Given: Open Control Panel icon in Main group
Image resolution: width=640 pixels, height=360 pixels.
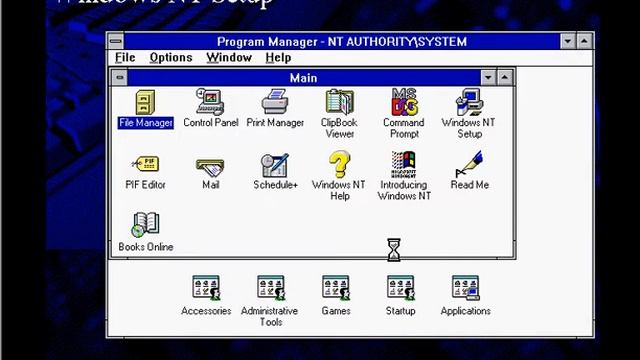Looking at the screenshot, I should pos(210,102).
